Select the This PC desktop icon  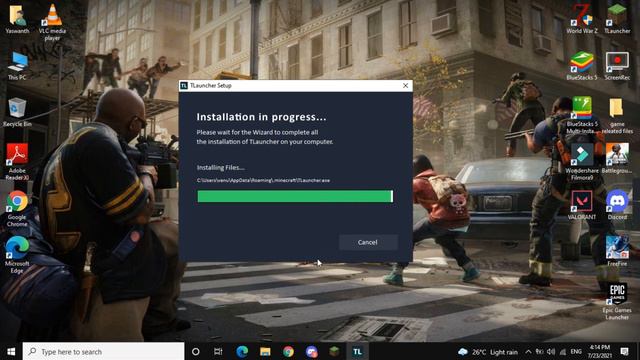(x=17, y=66)
